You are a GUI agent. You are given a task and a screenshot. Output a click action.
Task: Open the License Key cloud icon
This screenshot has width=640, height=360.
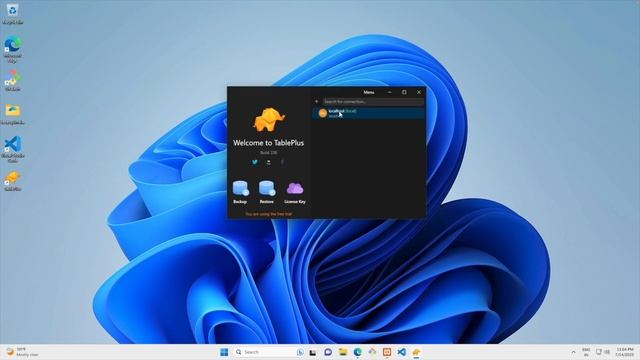(295, 188)
